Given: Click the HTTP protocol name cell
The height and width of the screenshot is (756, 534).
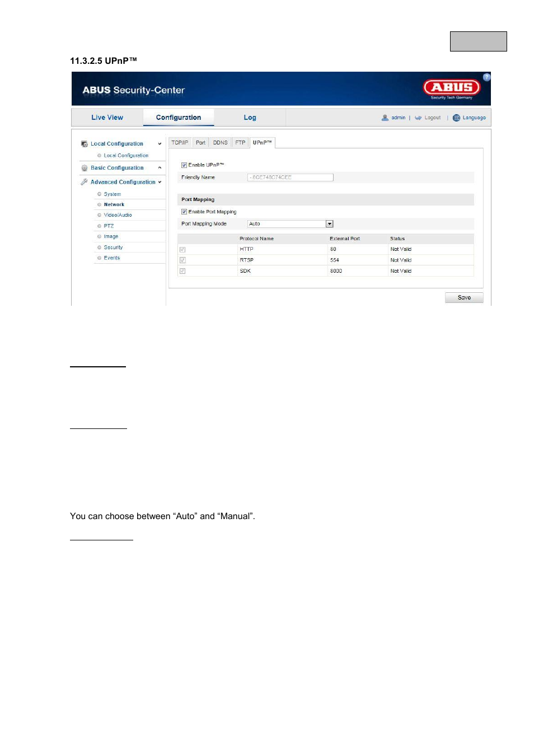Looking at the screenshot, I should coord(246,249).
